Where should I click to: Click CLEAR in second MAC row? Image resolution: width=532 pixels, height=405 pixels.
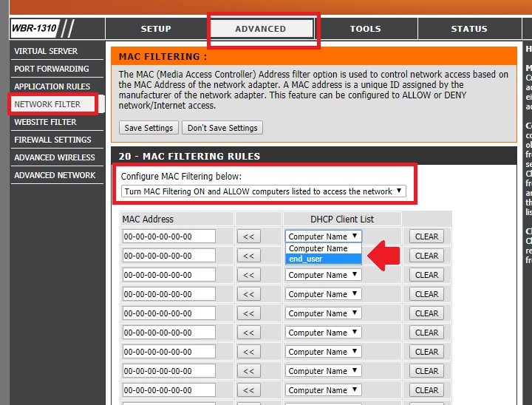426,256
